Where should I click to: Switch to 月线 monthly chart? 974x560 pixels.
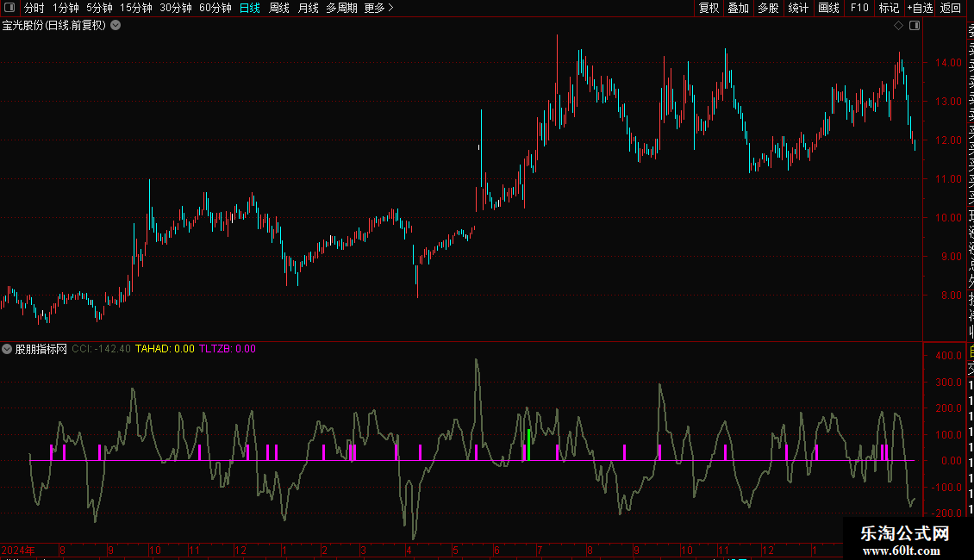tap(308, 8)
